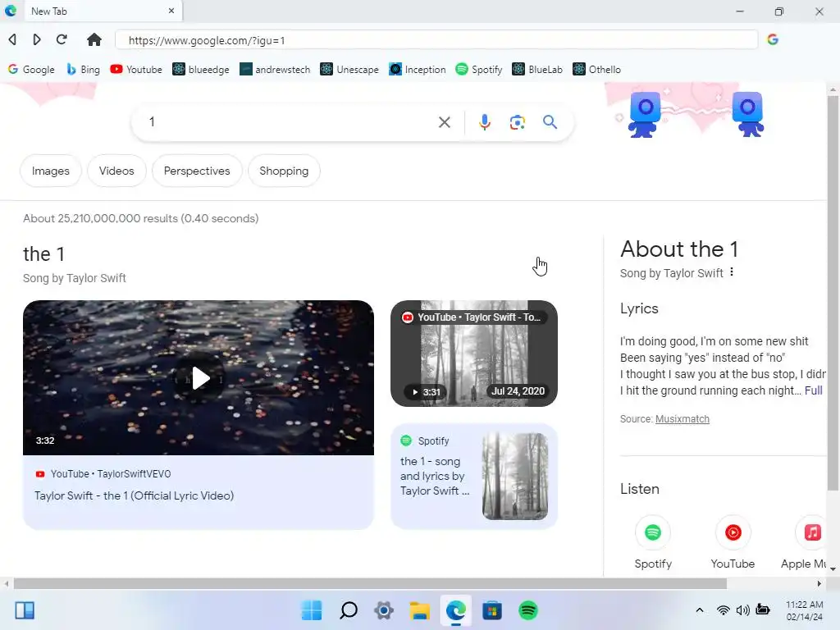The height and width of the screenshot is (630, 840).
Task: Go back with the browser back arrow
Action: [x=12, y=39]
